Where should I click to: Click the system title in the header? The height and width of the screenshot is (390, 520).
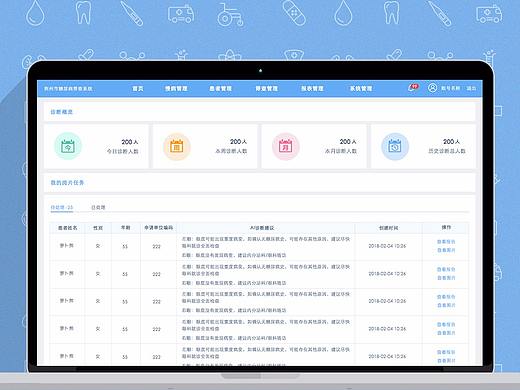(68, 89)
